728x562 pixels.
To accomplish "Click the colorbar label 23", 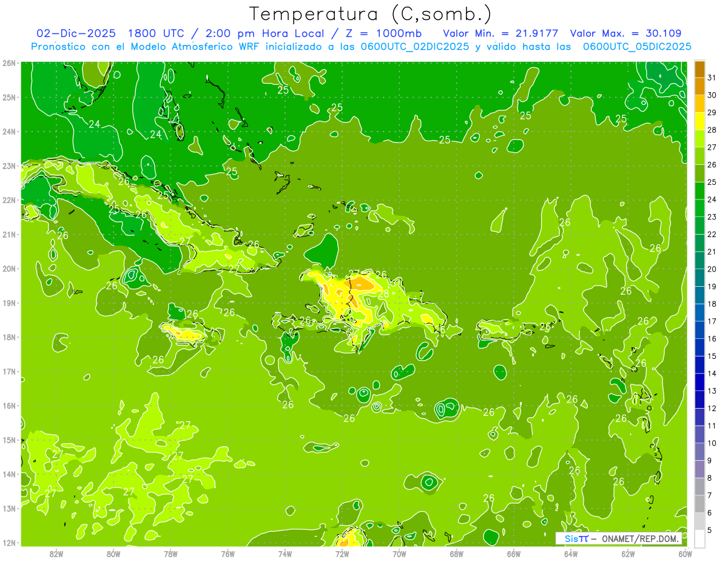I will pos(712,217).
